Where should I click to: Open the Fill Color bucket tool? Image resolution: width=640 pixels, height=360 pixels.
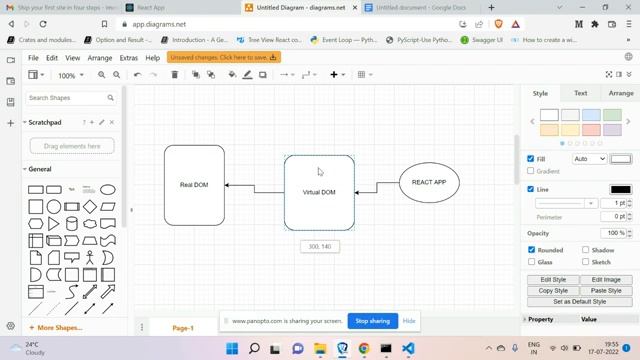tap(232, 75)
